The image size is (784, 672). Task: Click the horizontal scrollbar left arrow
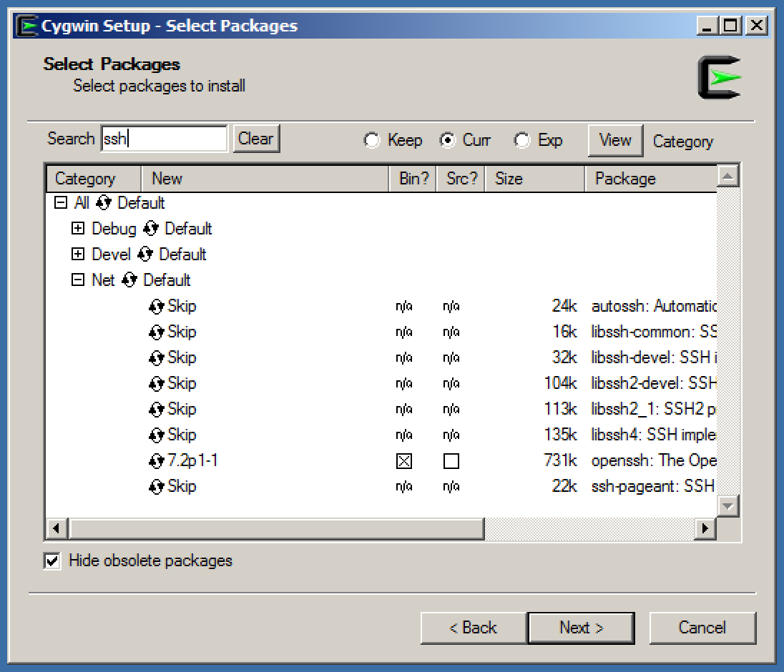click(57, 528)
